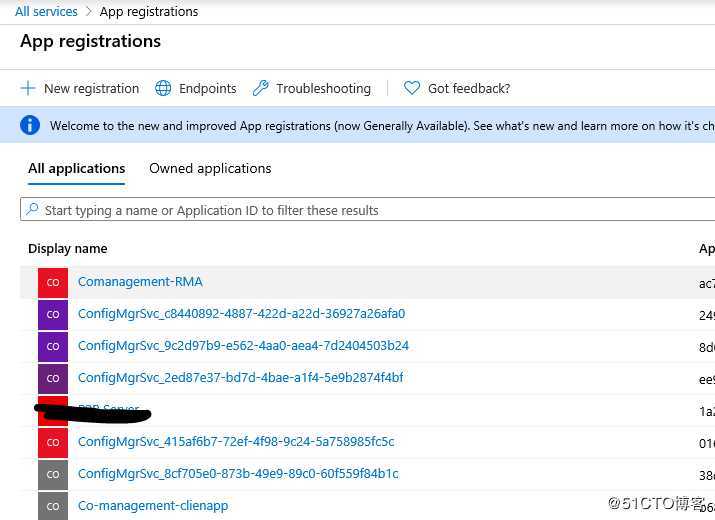Open ConfigMgrSvc_9c2d97b9-e562-4aa0-aea4-7d2404503b24

coord(243,346)
